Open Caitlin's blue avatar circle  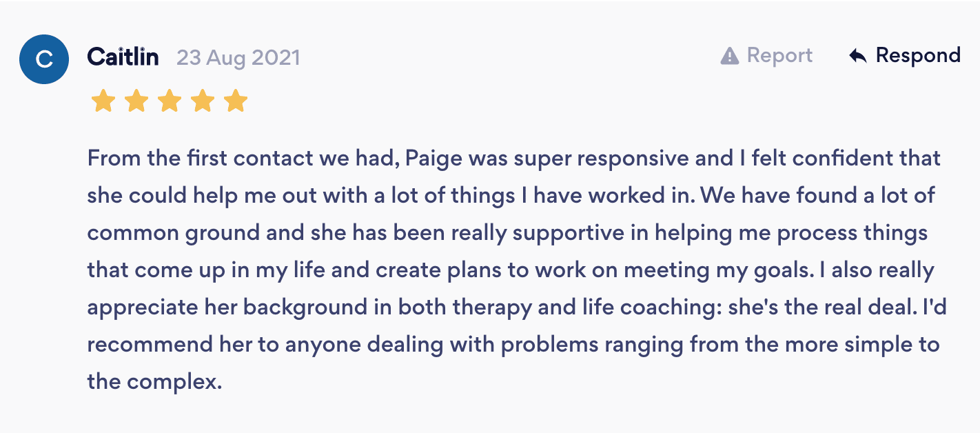click(x=44, y=59)
